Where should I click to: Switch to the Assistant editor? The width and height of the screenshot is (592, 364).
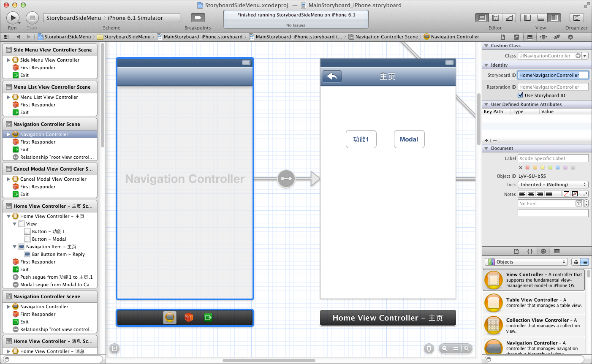pyautogui.click(x=496, y=18)
